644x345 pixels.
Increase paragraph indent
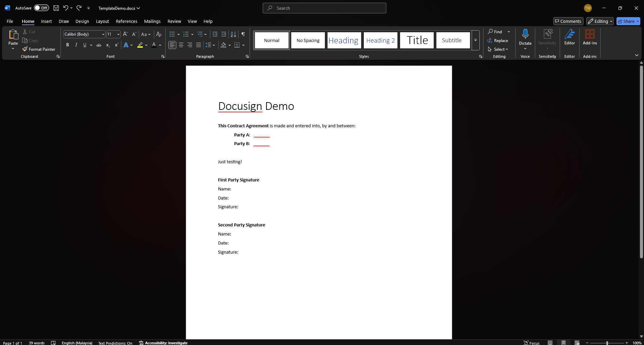coord(224,34)
